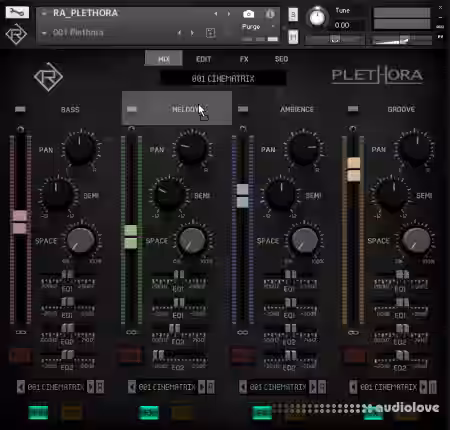Click the small button right of Melody preset arrows
The image size is (450, 430).
[x=211, y=387]
